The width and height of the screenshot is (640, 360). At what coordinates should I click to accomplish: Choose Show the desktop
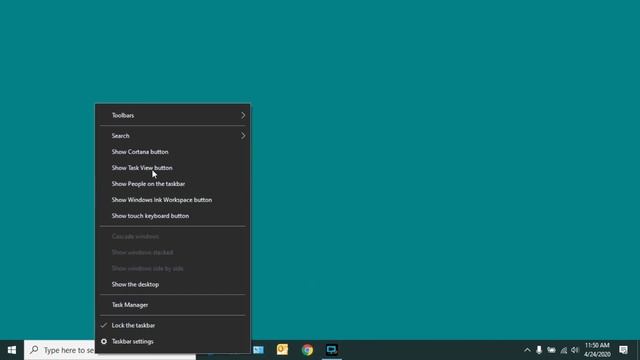click(x=173, y=284)
